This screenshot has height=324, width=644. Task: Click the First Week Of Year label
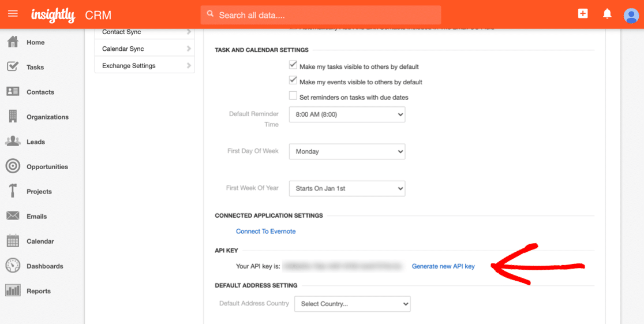click(252, 188)
